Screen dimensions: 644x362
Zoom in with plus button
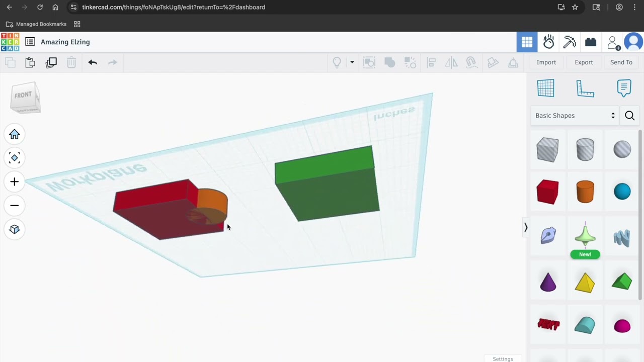[x=14, y=182]
